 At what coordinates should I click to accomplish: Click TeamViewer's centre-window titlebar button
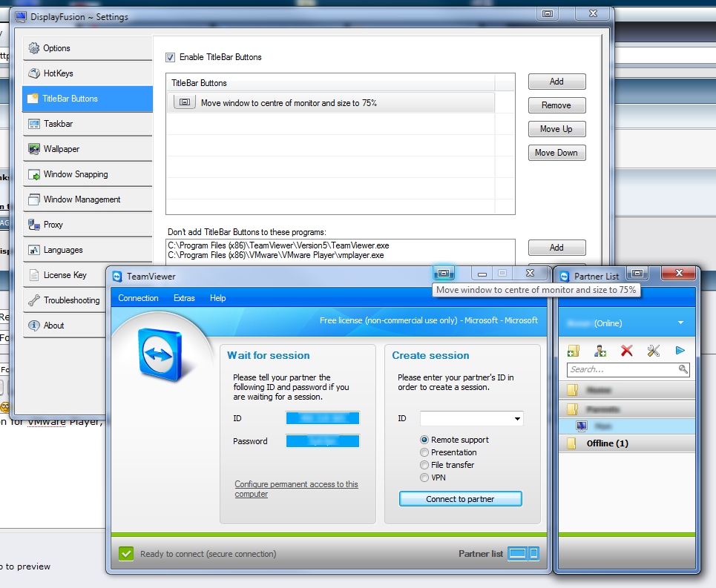click(443, 274)
